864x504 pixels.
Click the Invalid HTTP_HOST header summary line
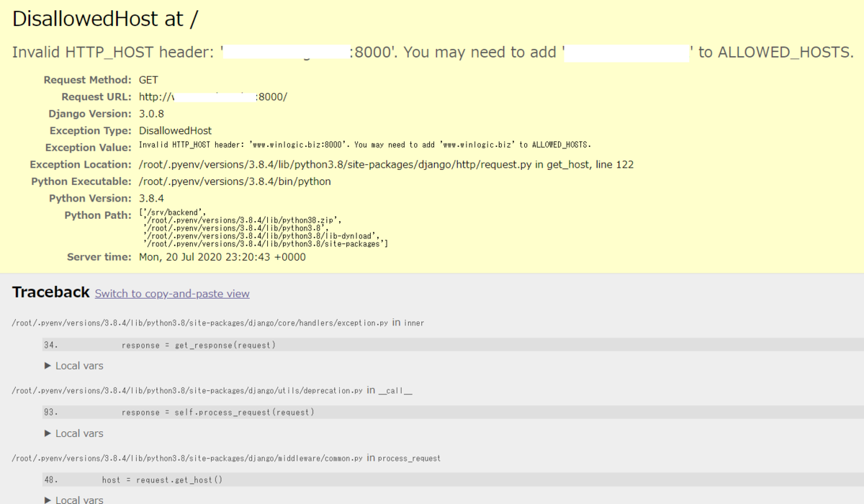click(x=433, y=53)
